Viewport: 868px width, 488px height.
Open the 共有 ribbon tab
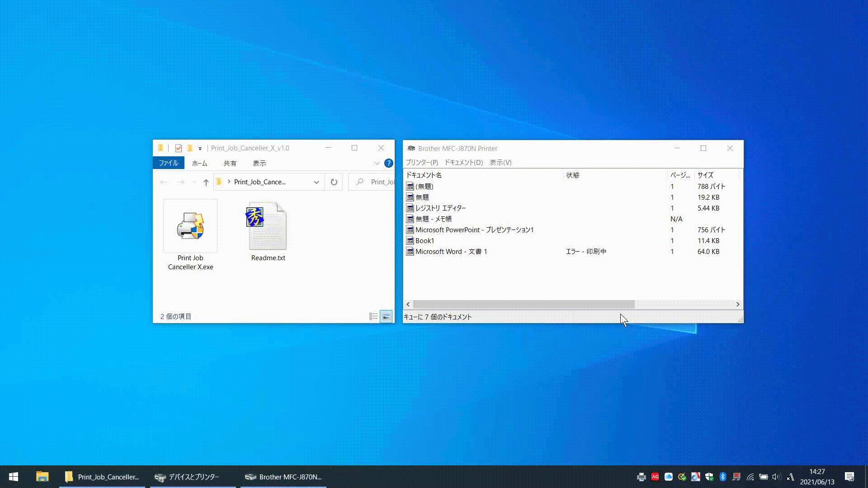point(230,163)
